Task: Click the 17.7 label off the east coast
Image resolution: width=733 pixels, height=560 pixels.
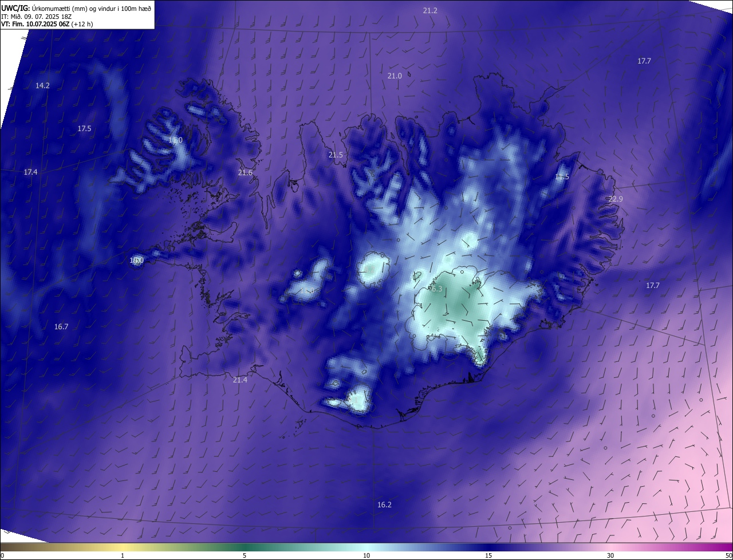Action: (x=653, y=286)
